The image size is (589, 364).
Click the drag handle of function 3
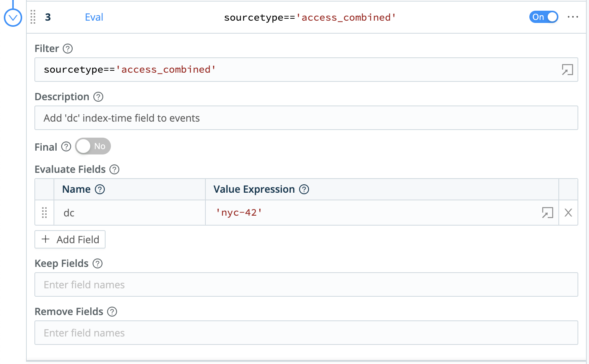pyautogui.click(x=33, y=17)
